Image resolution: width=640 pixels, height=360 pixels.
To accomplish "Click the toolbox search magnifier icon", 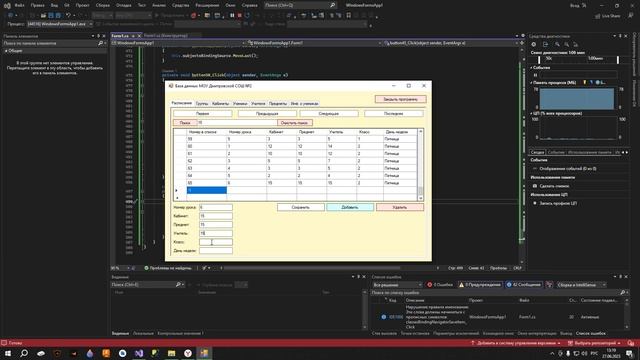I will click(x=100, y=43).
